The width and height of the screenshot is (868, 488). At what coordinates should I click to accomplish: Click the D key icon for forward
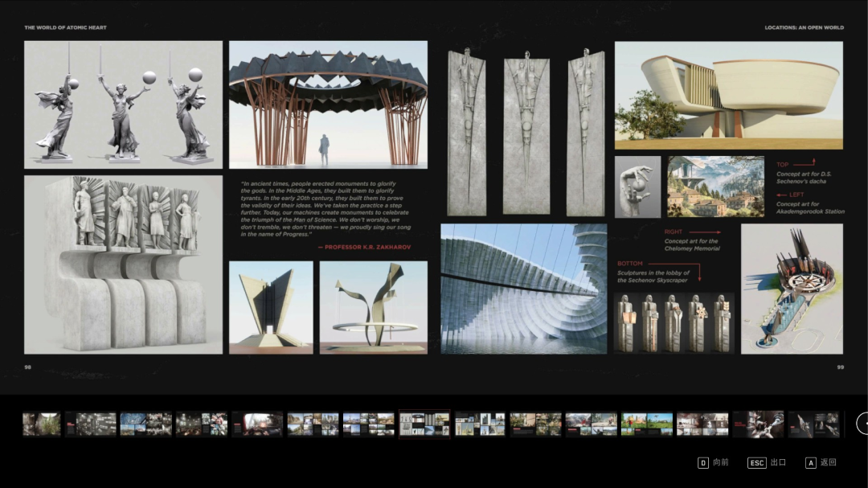[x=702, y=462]
